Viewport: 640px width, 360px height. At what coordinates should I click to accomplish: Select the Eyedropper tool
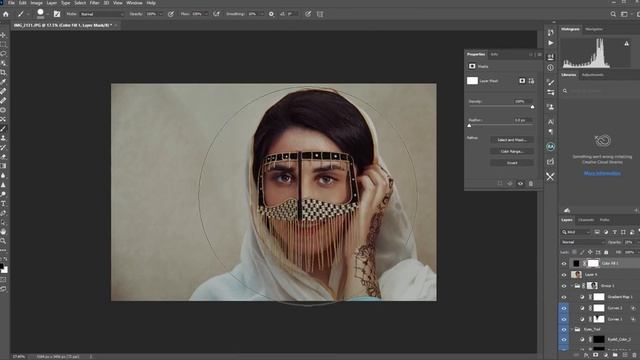click(3, 82)
